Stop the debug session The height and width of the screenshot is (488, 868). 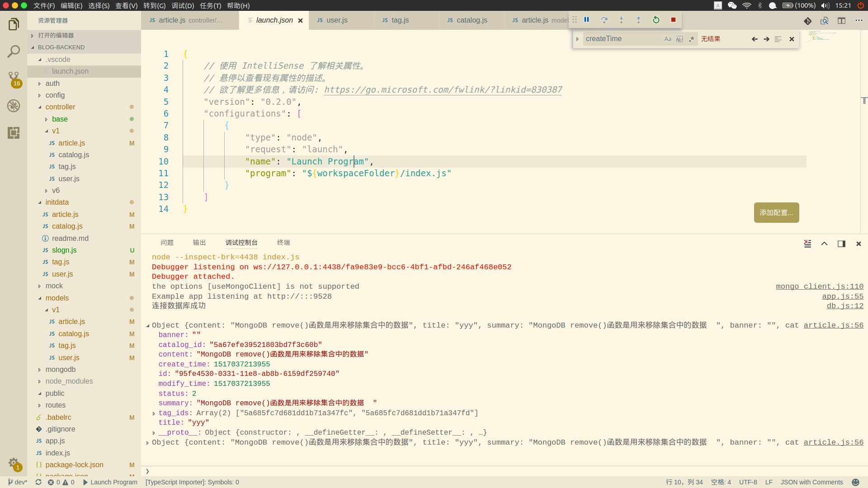tap(673, 20)
